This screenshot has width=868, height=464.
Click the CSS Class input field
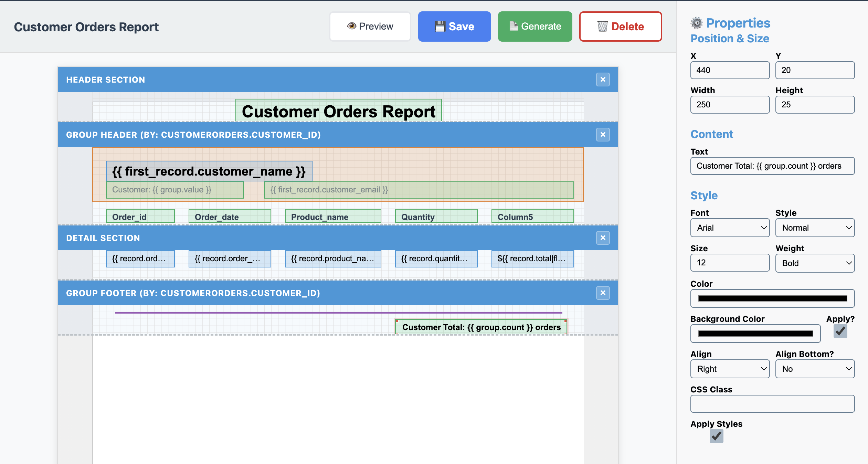click(x=772, y=403)
